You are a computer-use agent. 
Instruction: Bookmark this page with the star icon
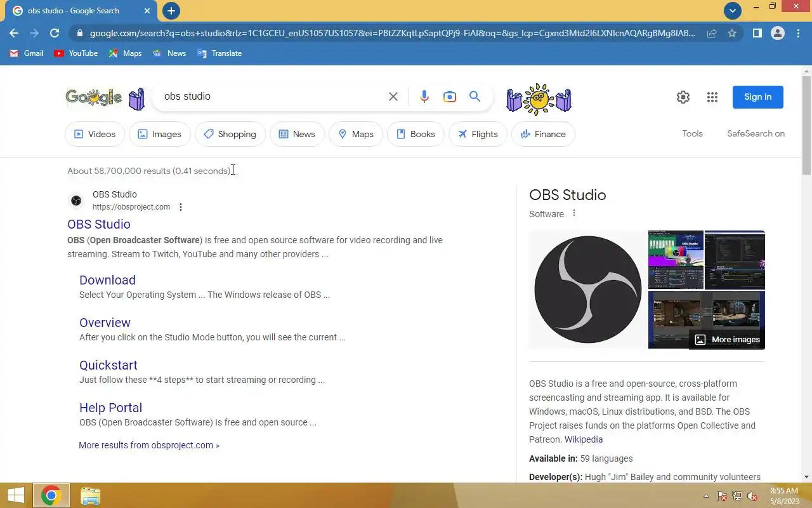(732, 33)
